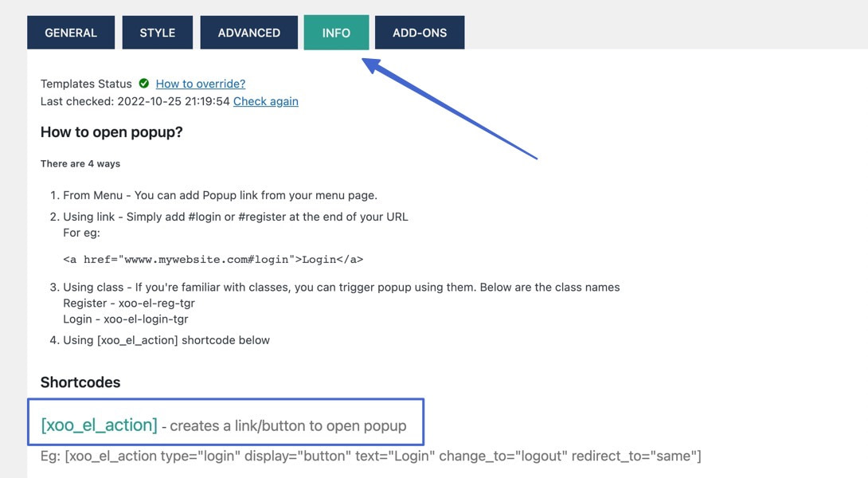Click "Check again" to refresh template status

coord(265,101)
